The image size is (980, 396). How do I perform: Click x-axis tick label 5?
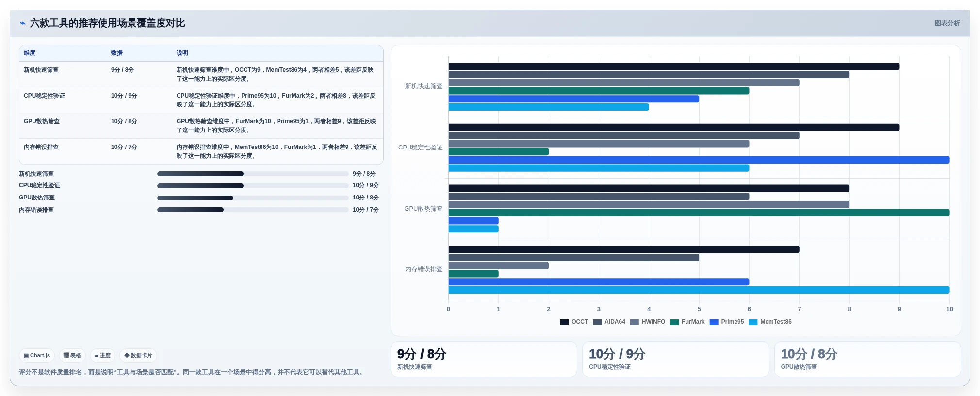pos(699,309)
